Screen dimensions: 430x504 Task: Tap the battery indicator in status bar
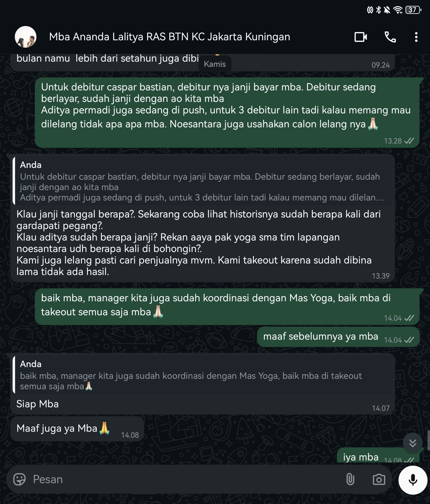coord(413,10)
